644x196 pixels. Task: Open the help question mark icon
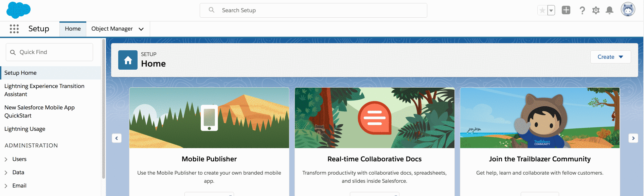[582, 11]
